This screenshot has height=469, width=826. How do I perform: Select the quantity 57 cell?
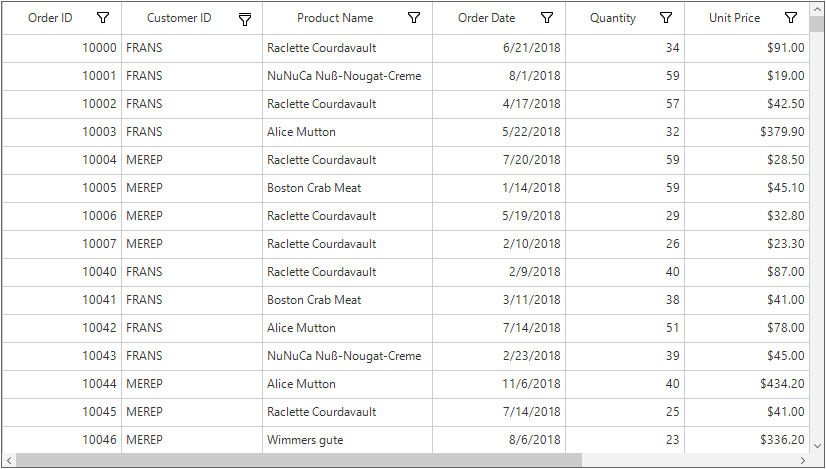[625, 104]
